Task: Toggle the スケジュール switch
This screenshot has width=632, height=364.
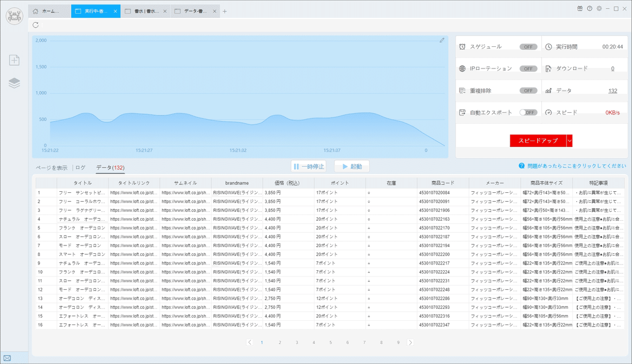Action: coord(528,47)
